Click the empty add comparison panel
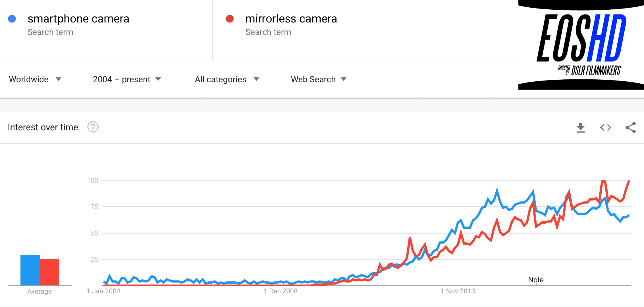This screenshot has height=307, width=644. [474, 30]
